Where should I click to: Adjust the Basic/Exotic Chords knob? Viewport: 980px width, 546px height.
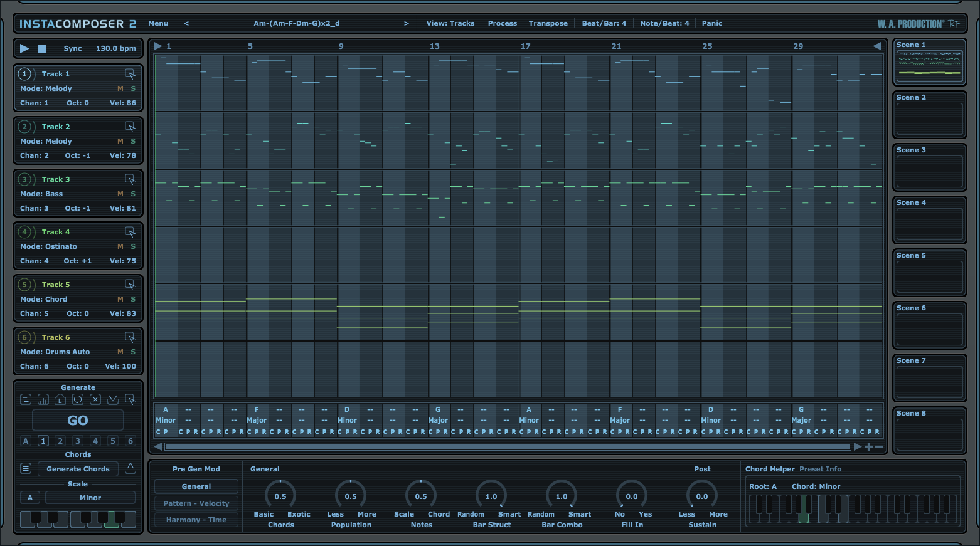click(x=280, y=496)
